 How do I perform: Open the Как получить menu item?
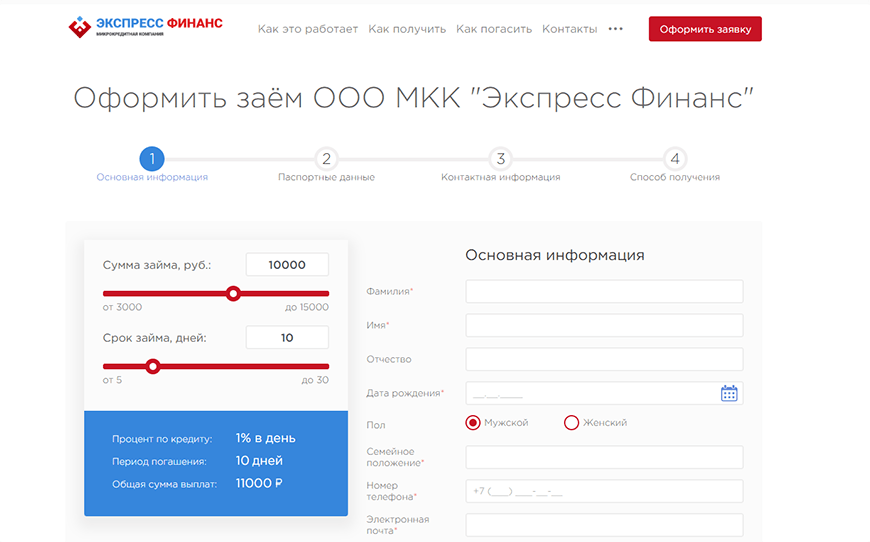click(407, 29)
